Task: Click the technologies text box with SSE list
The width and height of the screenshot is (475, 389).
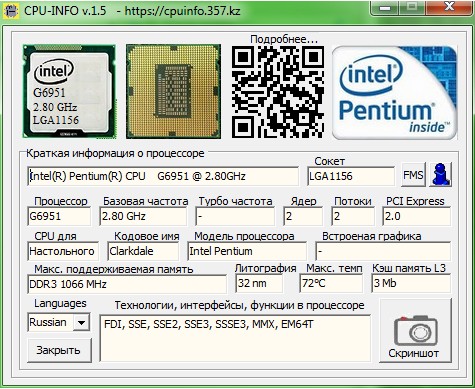Action: (235, 338)
